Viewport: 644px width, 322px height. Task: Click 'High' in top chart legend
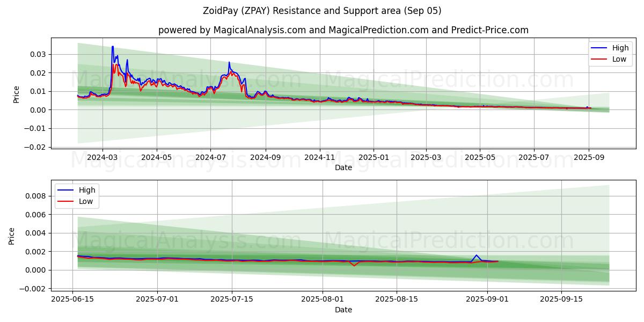click(620, 48)
